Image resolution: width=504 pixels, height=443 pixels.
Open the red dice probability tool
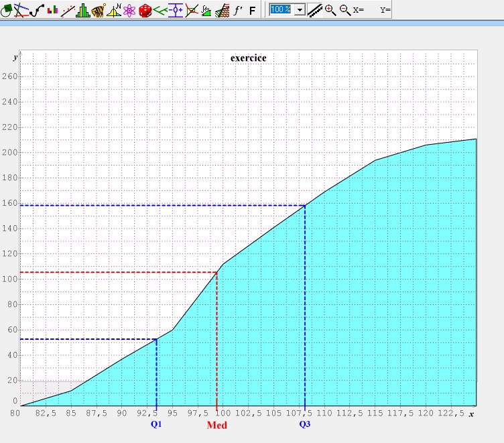pyautogui.click(x=145, y=11)
